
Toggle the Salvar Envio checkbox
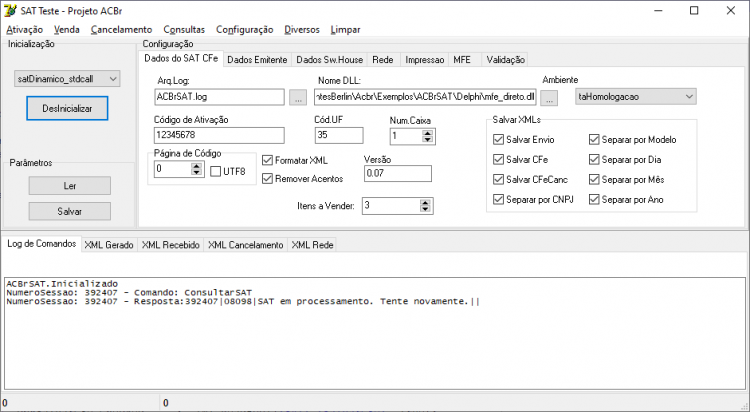point(524,140)
